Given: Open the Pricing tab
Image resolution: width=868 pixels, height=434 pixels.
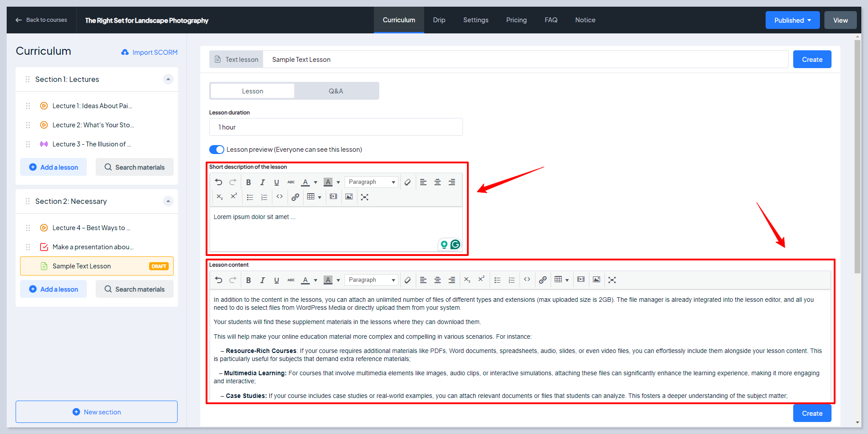Looking at the screenshot, I should [x=516, y=20].
